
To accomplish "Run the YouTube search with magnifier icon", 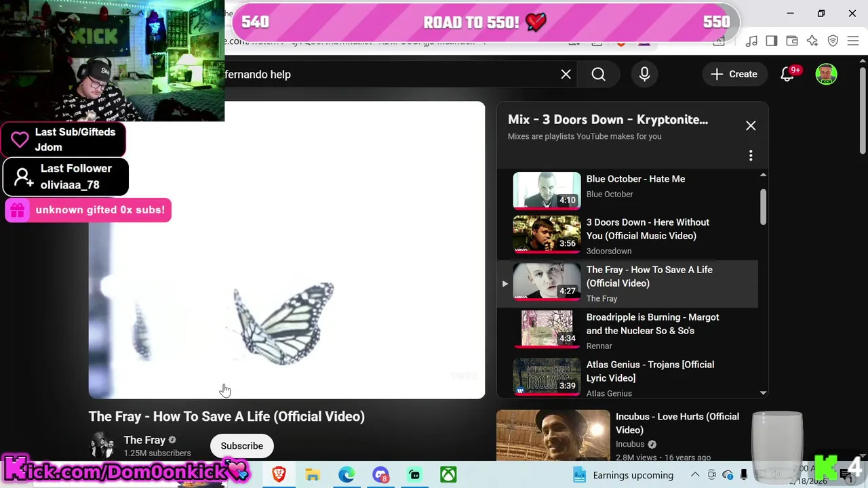I will [x=598, y=75].
